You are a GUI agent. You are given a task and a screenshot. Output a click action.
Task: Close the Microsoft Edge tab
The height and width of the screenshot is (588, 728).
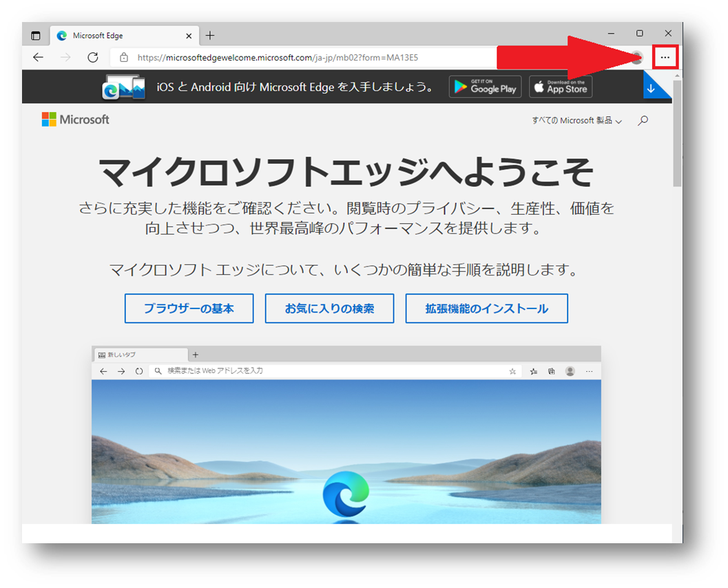[189, 36]
